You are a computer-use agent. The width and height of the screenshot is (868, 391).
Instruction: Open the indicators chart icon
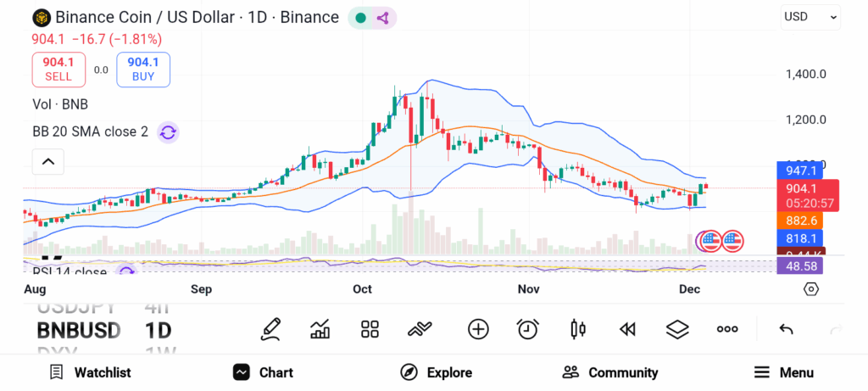pos(320,329)
